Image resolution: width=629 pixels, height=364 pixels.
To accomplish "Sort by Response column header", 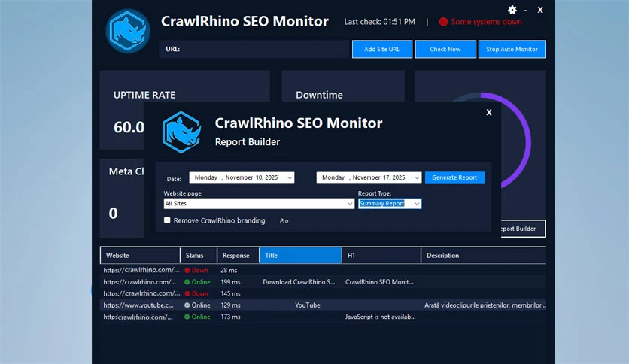I will click(239, 256).
